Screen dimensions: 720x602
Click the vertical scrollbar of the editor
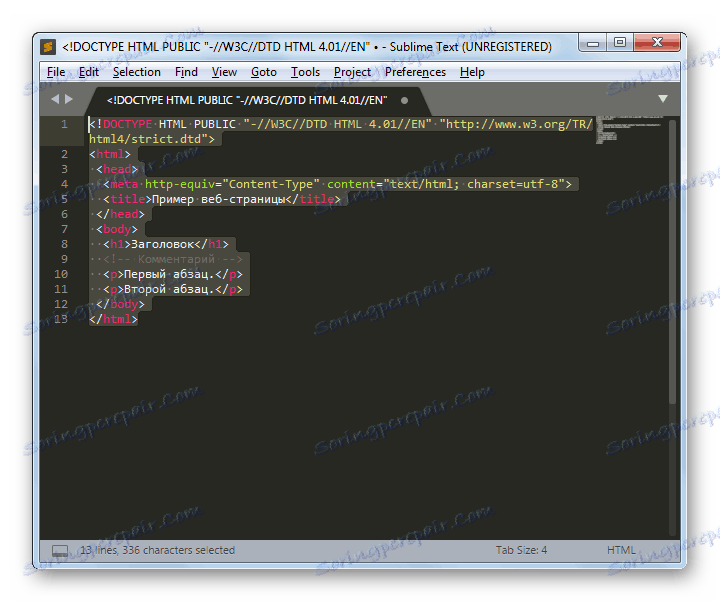[x=672, y=262]
